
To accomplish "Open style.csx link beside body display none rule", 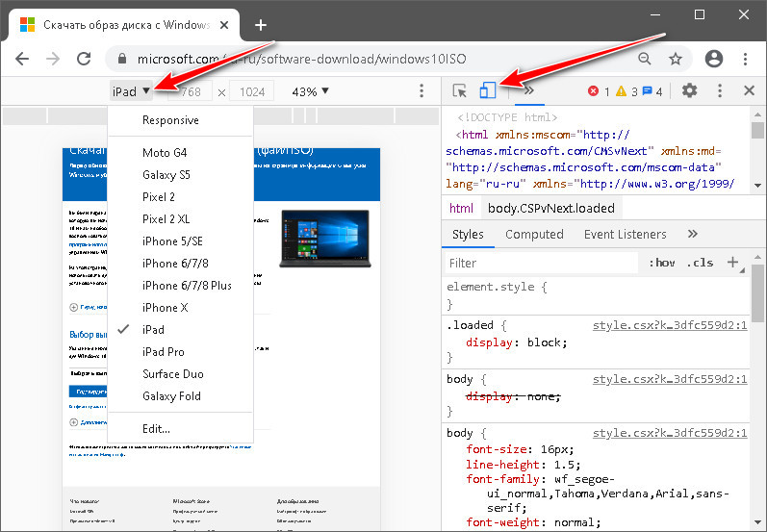I will point(670,379).
